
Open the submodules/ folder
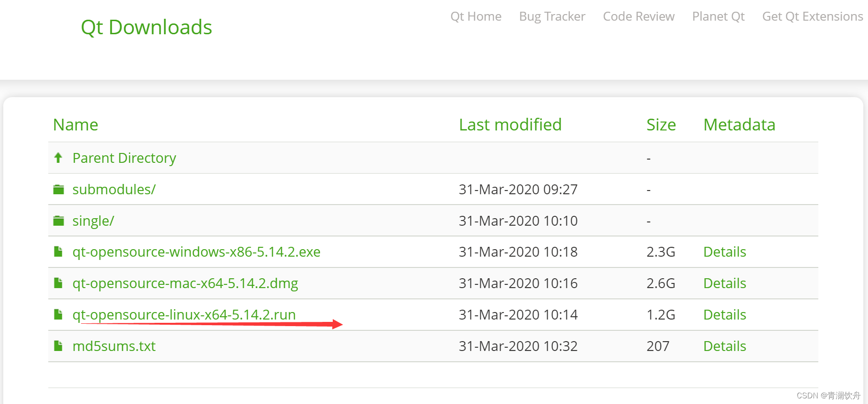114,190
